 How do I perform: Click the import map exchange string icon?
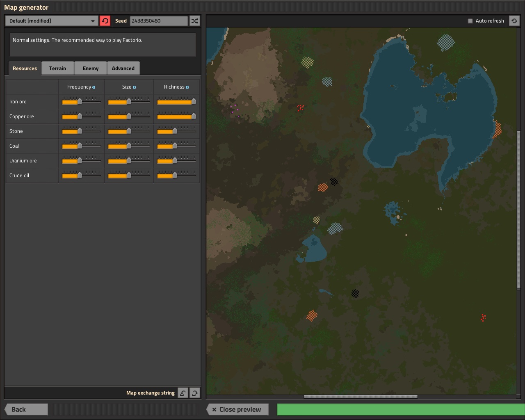183,393
